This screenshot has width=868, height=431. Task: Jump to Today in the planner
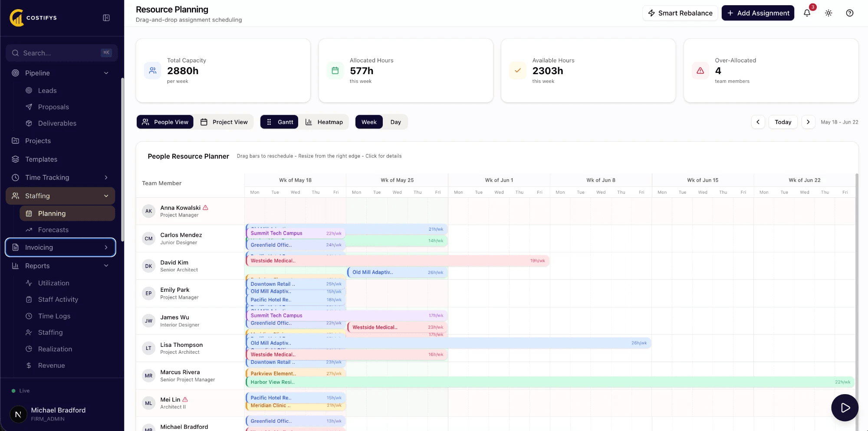click(x=783, y=122)
